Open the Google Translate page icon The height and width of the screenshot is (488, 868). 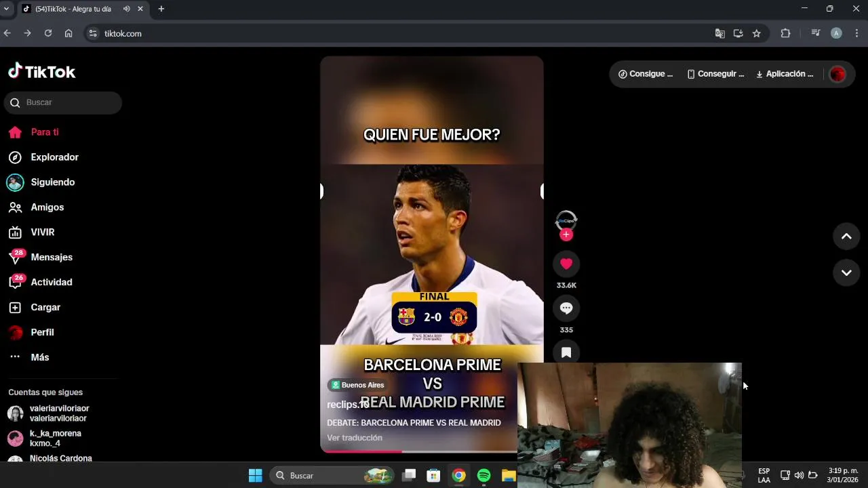(x=720, y=33)
